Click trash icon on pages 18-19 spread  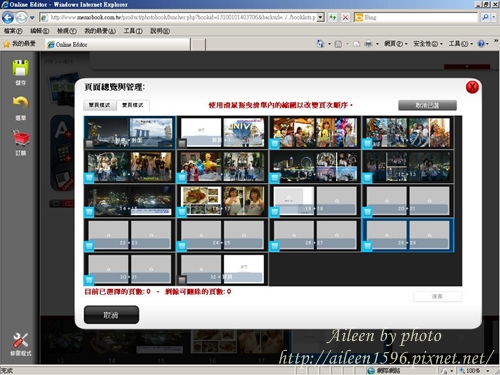pos(274,212)
